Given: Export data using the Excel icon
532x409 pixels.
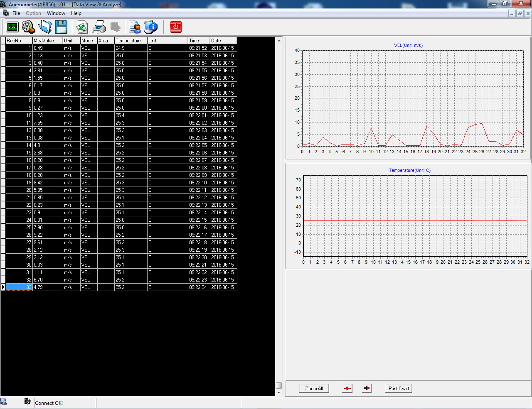Looking at the screenshot, I should (x=82, y=27).
